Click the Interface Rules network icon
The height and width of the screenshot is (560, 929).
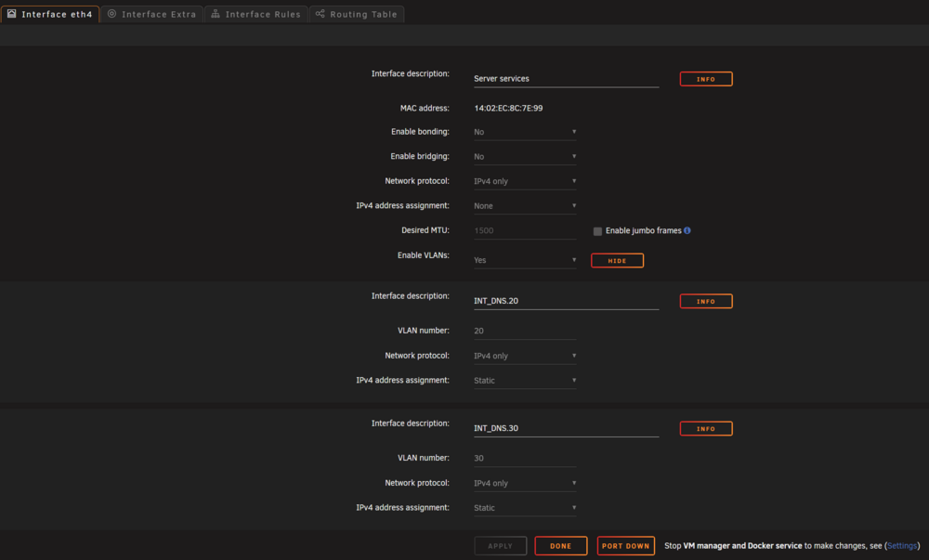click(216, 13)
